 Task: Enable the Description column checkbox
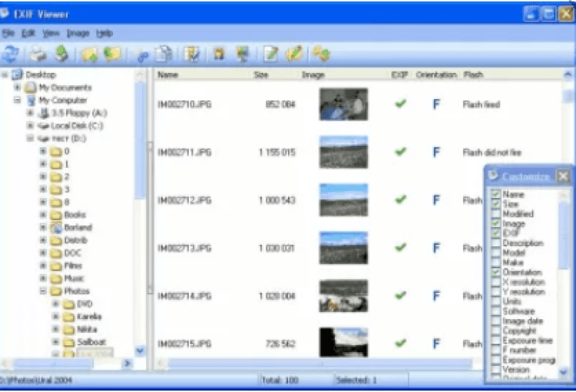click(495, 243)
